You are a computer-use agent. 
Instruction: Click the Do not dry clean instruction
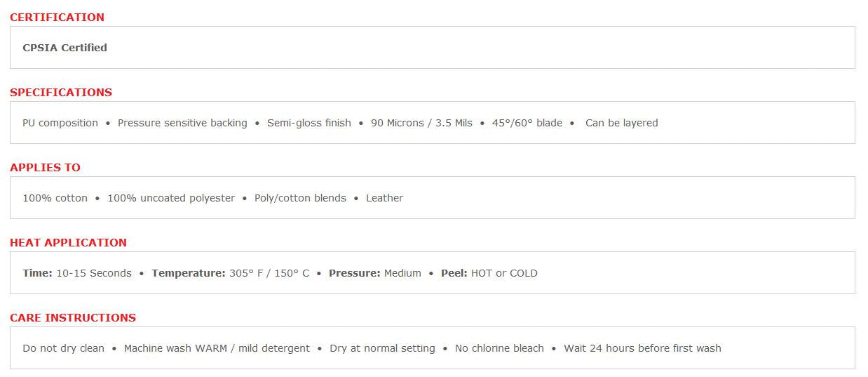[x=63, y=348]
